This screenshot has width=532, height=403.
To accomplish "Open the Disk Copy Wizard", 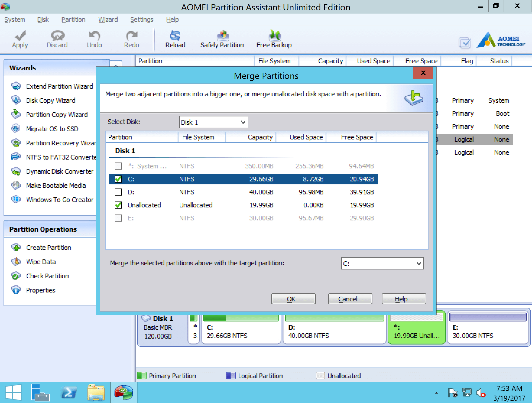I will click(43, 100).
